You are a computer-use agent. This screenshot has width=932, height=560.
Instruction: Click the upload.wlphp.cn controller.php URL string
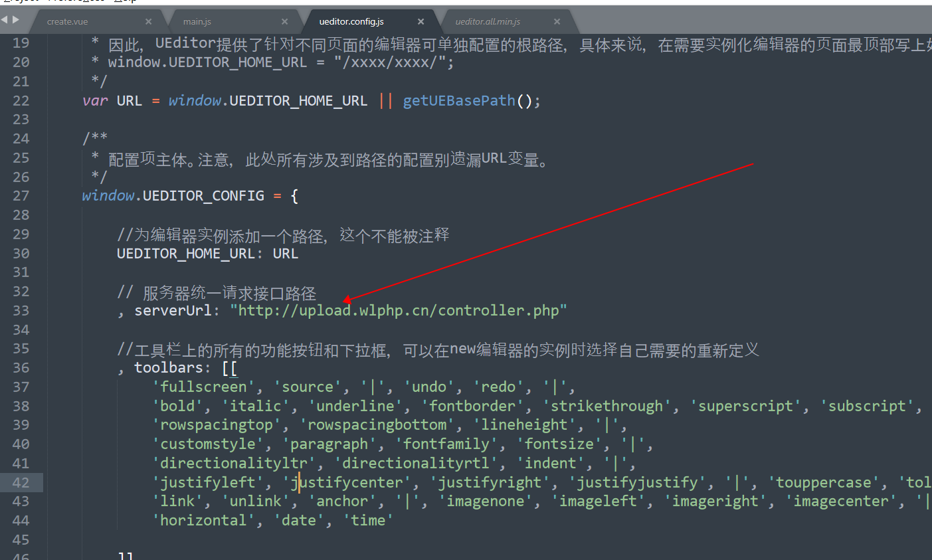[x=399, y=310]
